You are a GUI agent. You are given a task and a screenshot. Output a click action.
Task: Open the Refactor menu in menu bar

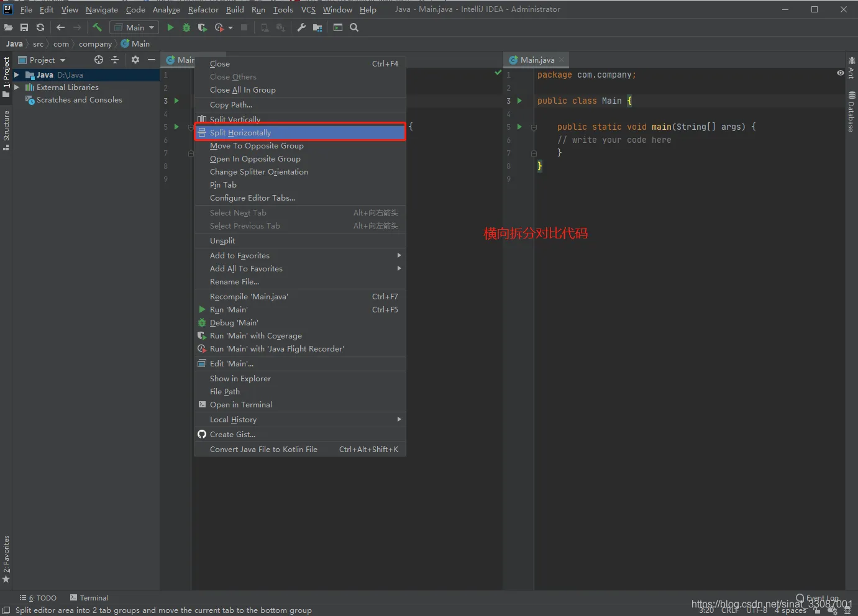pyautogui.click(x=203, y=9)
